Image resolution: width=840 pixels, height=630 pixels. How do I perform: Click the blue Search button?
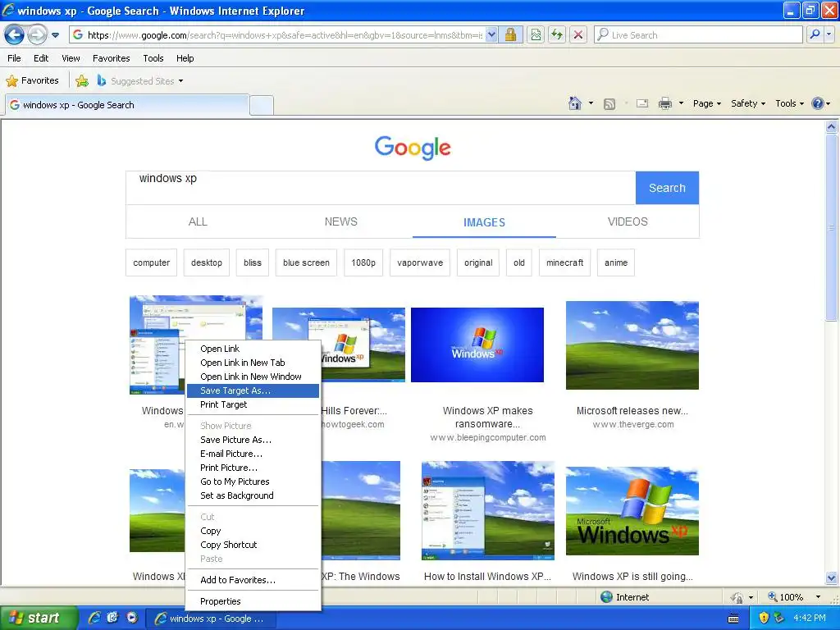(x=667, y=188)
